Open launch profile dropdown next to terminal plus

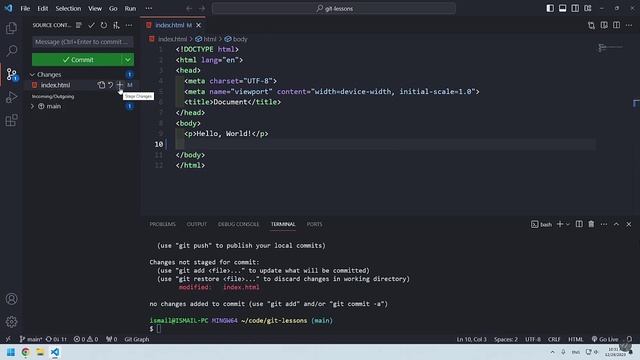567,224
